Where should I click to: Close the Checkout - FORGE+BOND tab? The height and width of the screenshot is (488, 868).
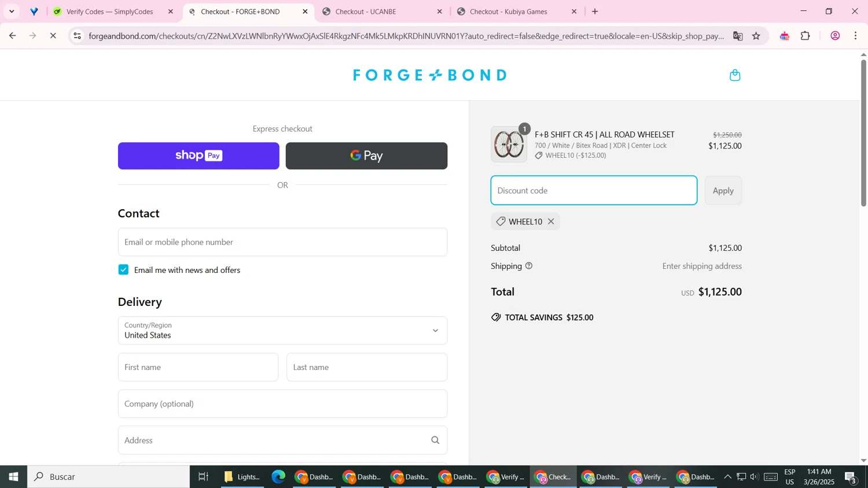(x=306, y=12)
